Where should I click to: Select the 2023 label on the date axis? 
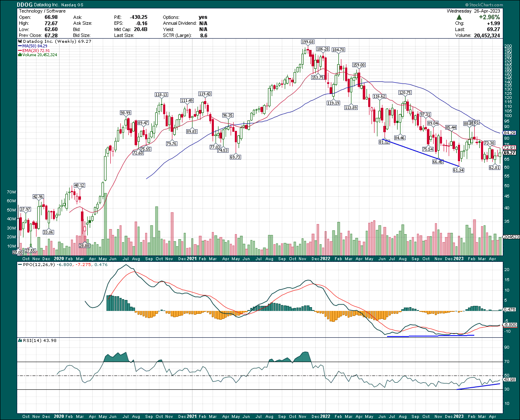459,259
